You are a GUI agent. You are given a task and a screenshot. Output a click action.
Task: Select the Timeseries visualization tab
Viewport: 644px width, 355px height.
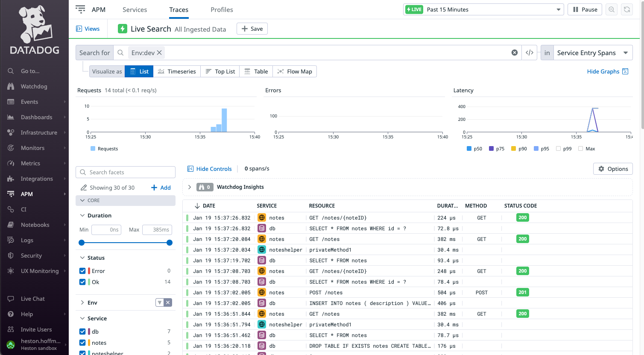(x=177, y=71)
